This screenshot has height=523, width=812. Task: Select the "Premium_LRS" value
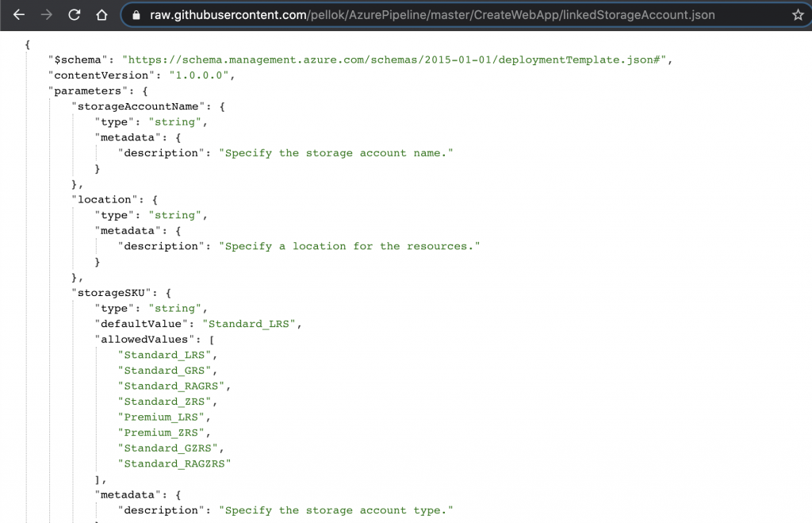[161, 417]
